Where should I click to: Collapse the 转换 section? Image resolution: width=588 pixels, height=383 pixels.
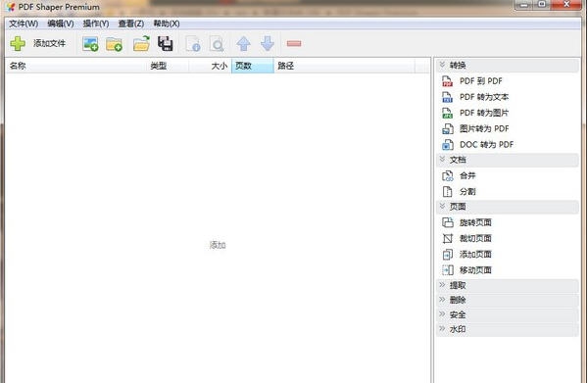click(508, 66)
